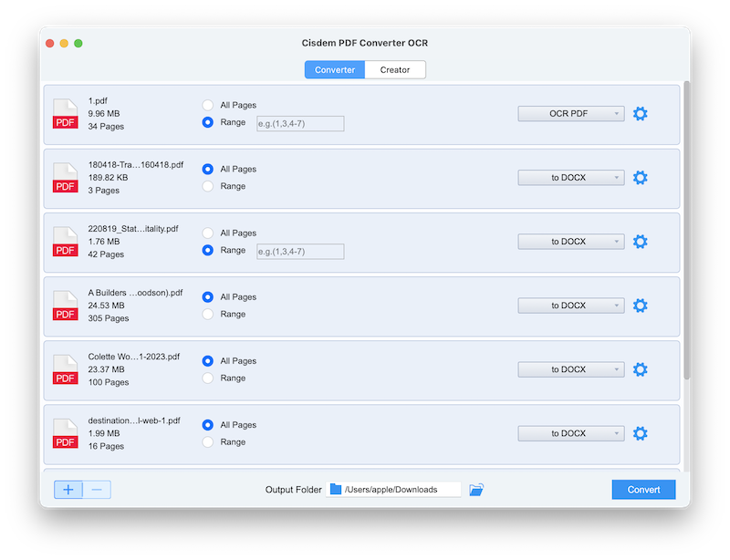This screenshot has width=730, height=560.
Task: Click the PDF thumbnail icon for 1.pdf
Action: coord(65,113)
